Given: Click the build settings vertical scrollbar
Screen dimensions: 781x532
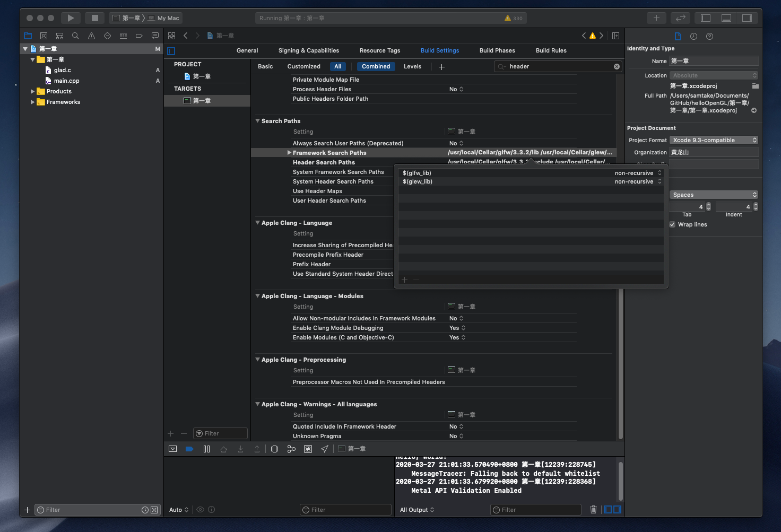Looking at the screenshot, I should (x=620, y=364).
